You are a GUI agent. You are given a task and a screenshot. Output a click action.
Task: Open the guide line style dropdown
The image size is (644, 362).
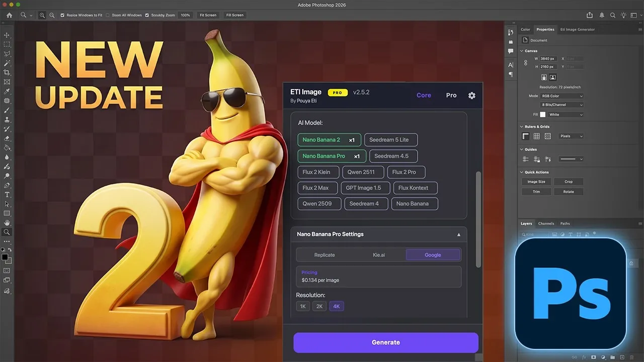click(x=571, y=159)
